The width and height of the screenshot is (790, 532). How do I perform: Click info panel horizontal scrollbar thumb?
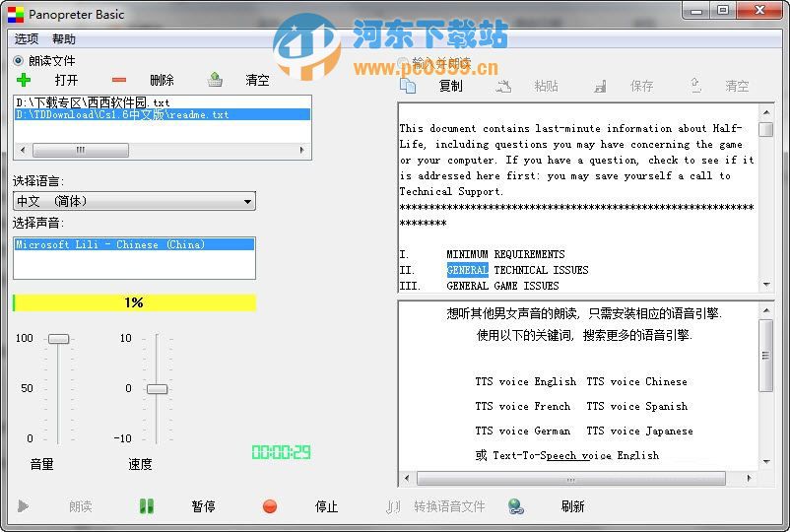pos(571,479)
